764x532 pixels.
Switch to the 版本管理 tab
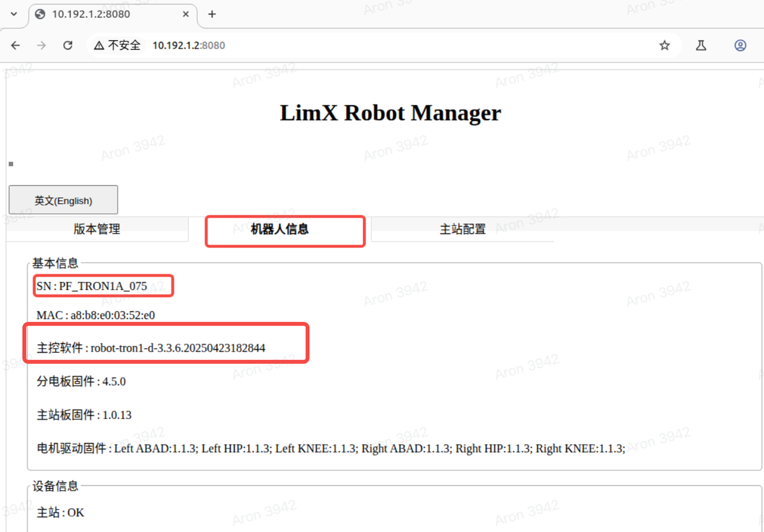(x=97, y=229)
